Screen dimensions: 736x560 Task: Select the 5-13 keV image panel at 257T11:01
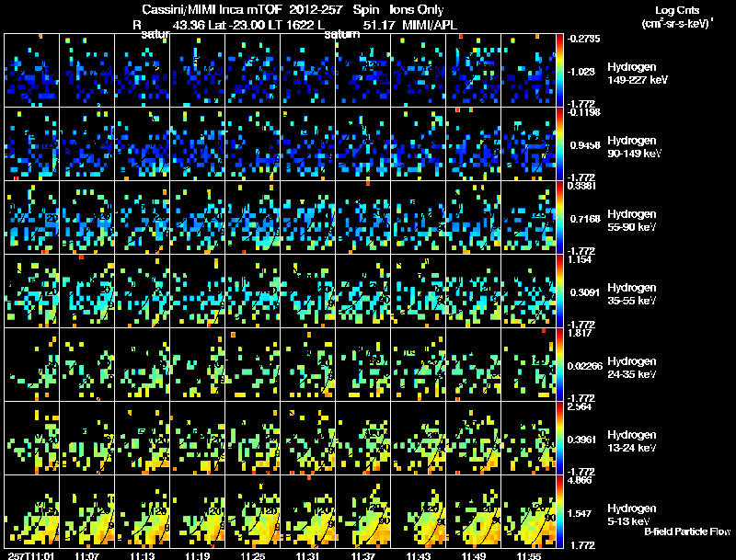pos(31,512)
